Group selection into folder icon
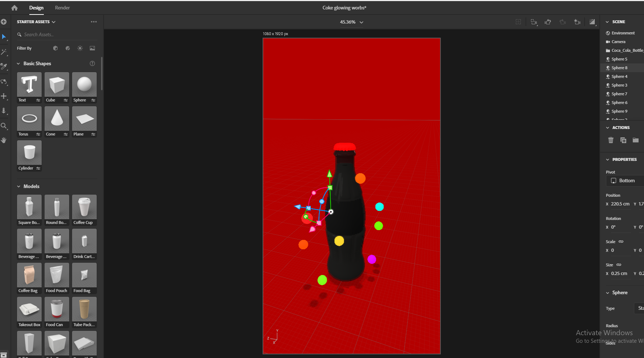Viewport: 644px width, 358px height. tap(636, 140)
